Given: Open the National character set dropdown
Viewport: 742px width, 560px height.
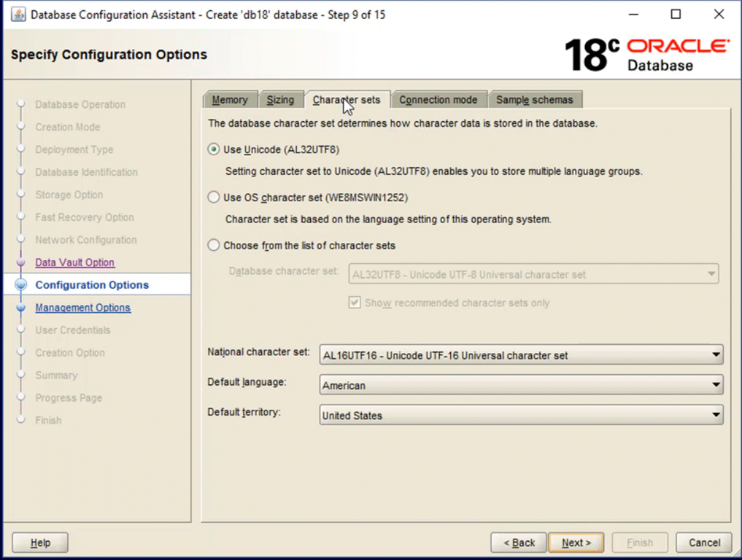Looking at the screenshot, I should (x=521, y=354).
